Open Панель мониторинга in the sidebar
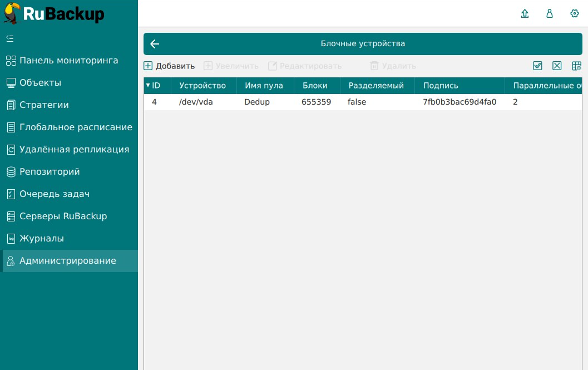Screen dimensions: 588x370 (x=68, y=61)
